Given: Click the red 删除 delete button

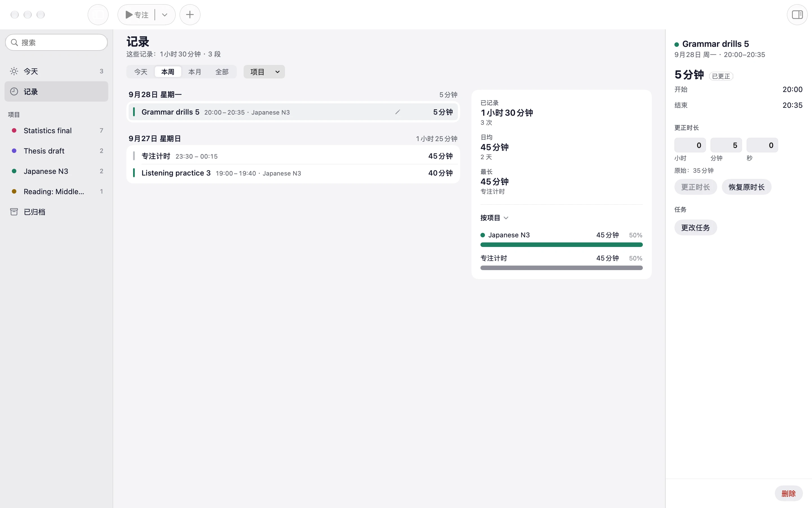Looking at the screenshot, I should pos(789,494).
